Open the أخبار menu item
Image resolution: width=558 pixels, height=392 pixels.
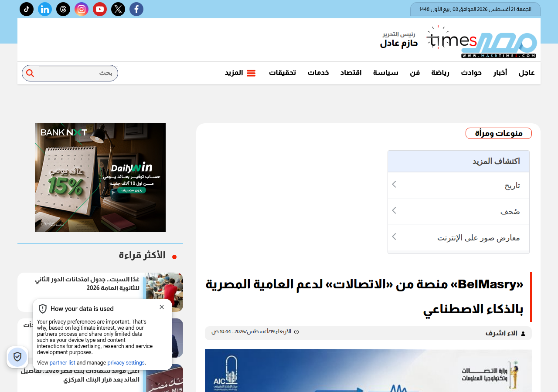[500, 73]
